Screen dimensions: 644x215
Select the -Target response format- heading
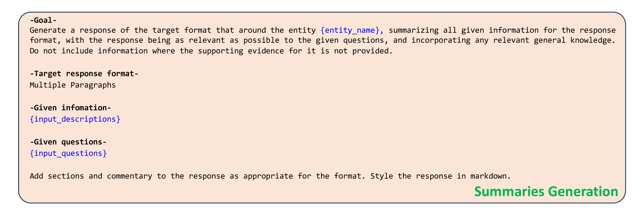click(84, 74)
